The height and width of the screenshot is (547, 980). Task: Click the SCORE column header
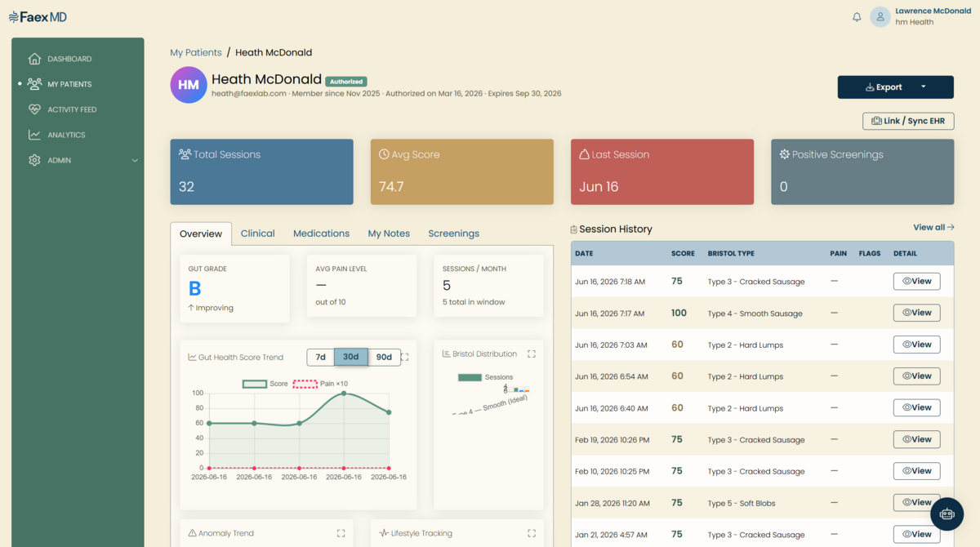(683, 254)
